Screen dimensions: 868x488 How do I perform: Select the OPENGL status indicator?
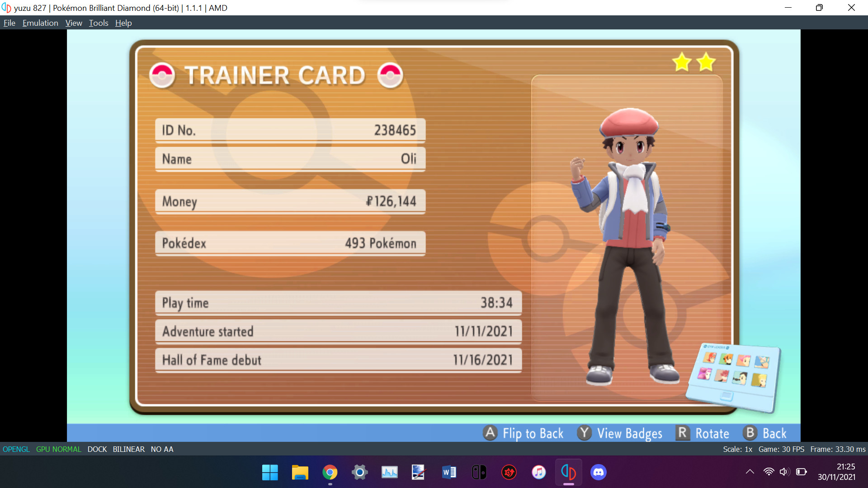click(x=16, y=449)
